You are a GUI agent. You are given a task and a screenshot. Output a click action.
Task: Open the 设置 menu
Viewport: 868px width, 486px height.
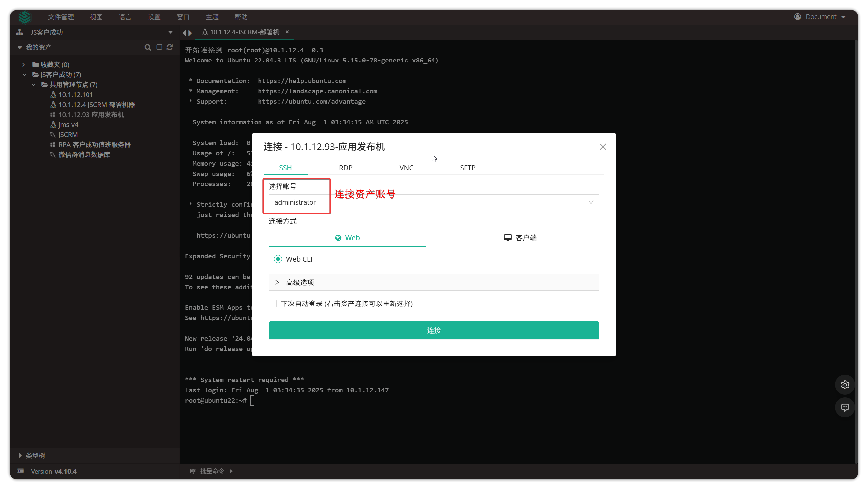154,17
